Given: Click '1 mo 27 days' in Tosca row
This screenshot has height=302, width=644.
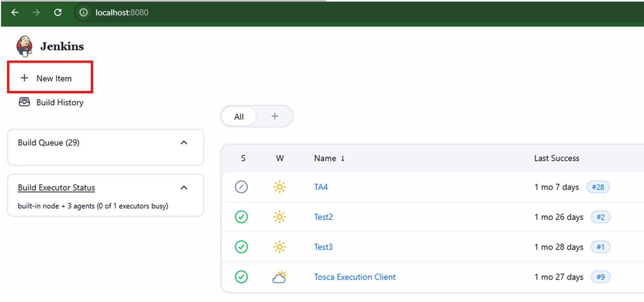Looking at the screenshot, I should (x=558, y=277).
